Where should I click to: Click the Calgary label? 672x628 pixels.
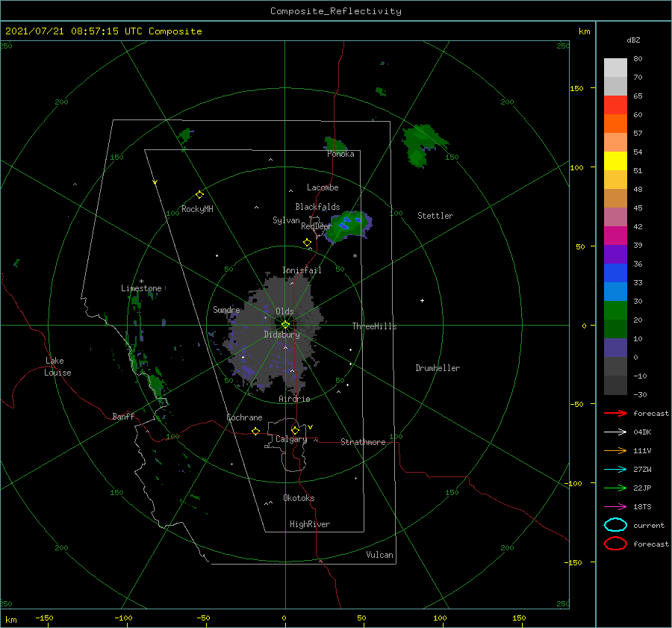click(291, 439)
